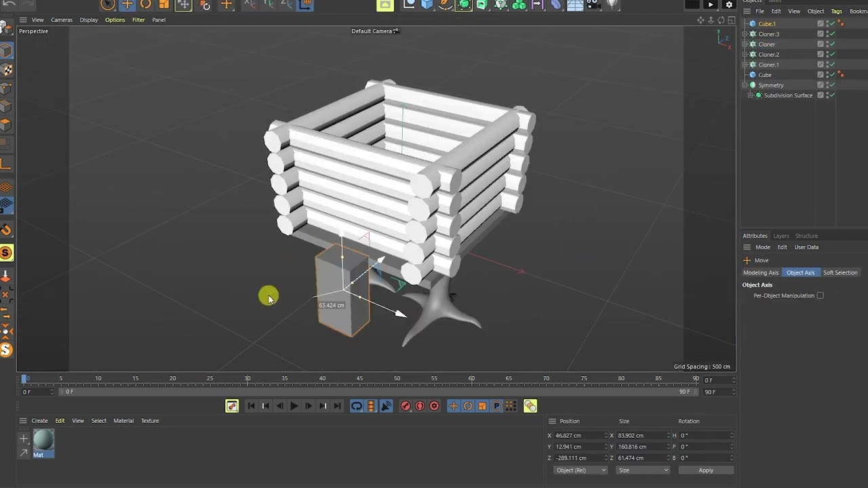Select the Scale tool in top toolbar
The height and width of the screenshot is (488, 868).
point(164,4)
